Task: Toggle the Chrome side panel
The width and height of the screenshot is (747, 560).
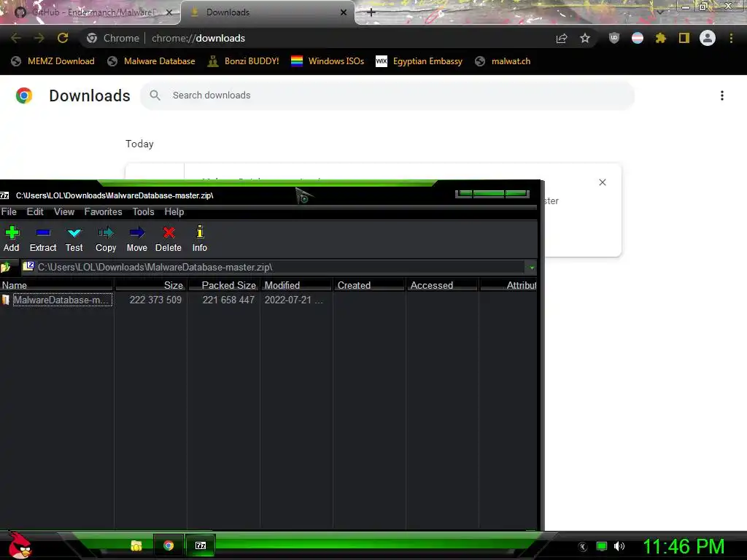Action: (684, 38)
